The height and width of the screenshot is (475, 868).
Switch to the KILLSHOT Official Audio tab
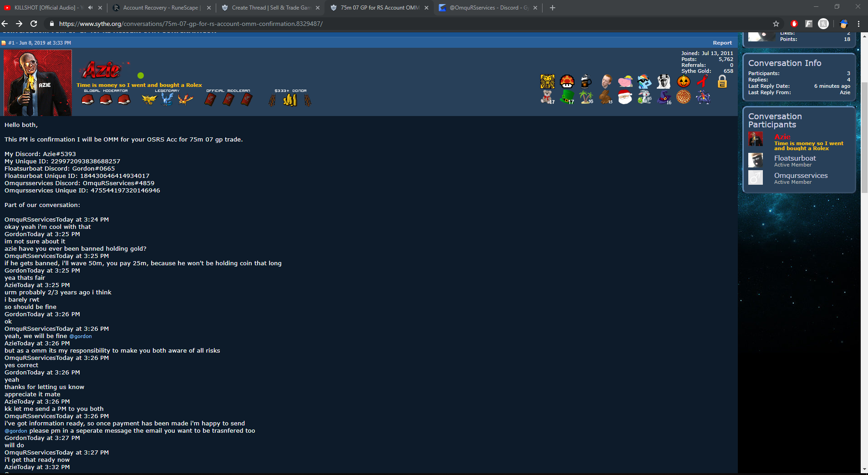tap(48, 8)
